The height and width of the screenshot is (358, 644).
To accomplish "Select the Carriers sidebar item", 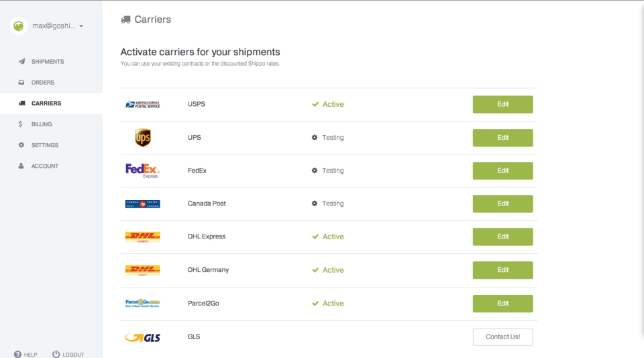I will pos(46,103).
